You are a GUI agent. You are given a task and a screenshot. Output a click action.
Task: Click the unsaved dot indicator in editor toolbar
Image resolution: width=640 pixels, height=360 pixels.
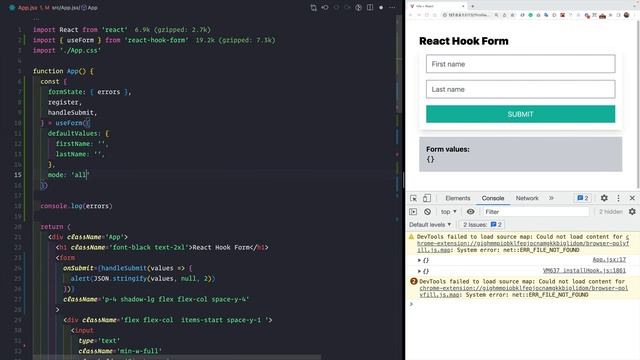381,7
